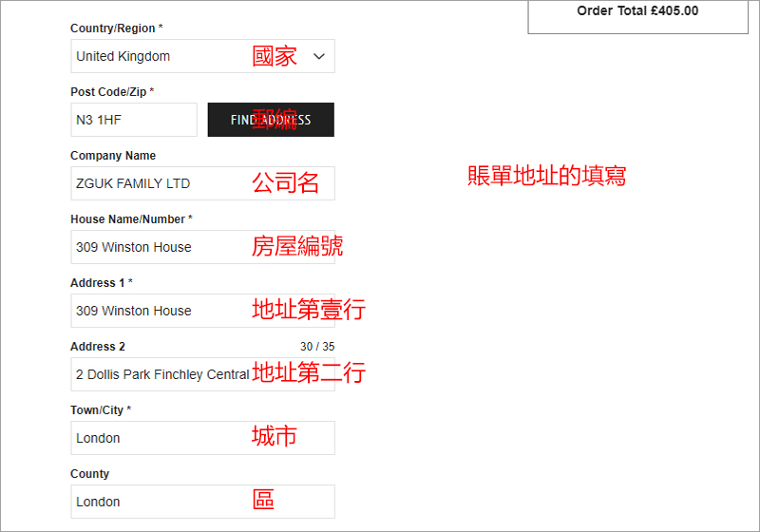760x532 pixels.
Task: Click the 30 / 35 character counter
Action: pos(317,347)
